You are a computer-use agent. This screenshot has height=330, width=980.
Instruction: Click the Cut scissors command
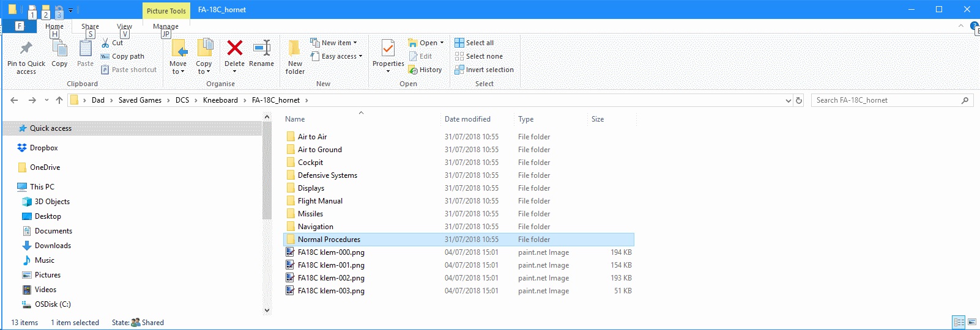[113, 43]
